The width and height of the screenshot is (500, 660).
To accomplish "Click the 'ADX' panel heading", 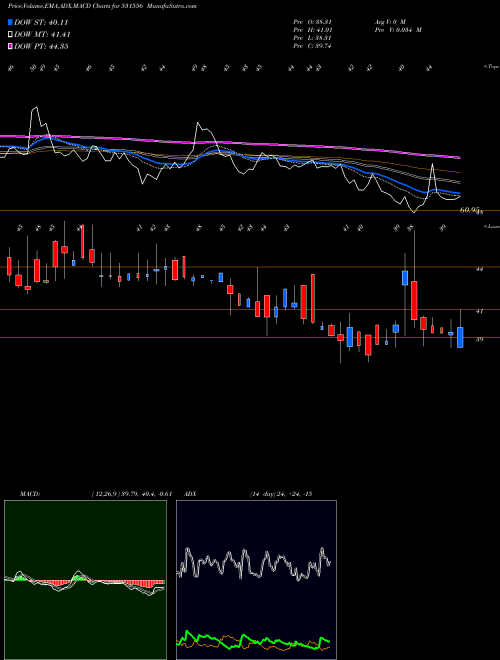I will click(x=190, y=494).
